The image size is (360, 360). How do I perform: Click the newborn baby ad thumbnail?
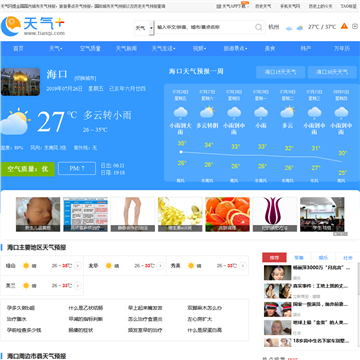click(x=38, y=214)
